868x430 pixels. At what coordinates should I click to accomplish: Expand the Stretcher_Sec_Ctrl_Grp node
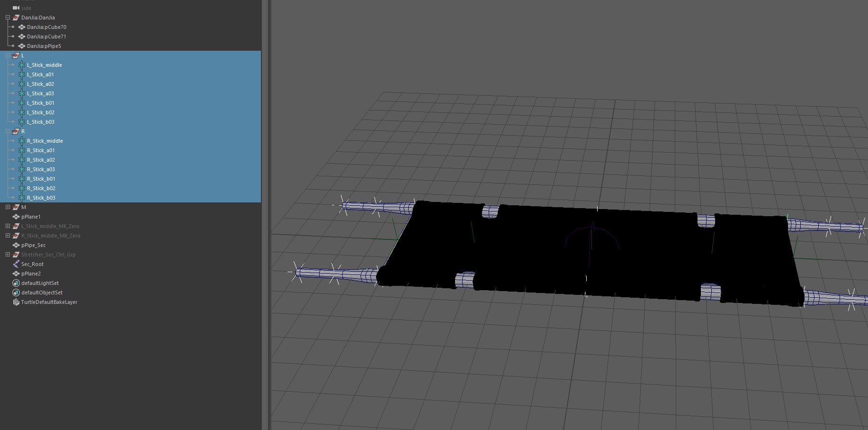[x=7, y=255]
